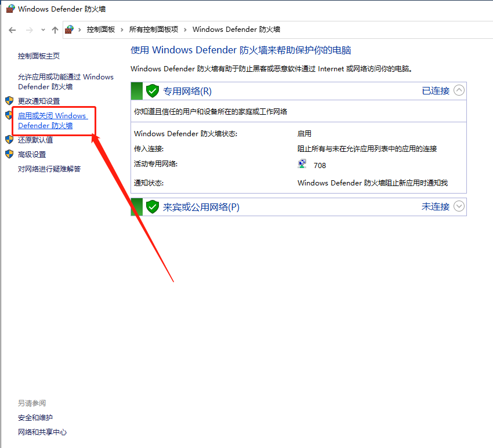Image resolution: width=493 pixels, height=448 pixels.
Task: Open 对网络进行疑难解答 link
Action: coord(49,169)
